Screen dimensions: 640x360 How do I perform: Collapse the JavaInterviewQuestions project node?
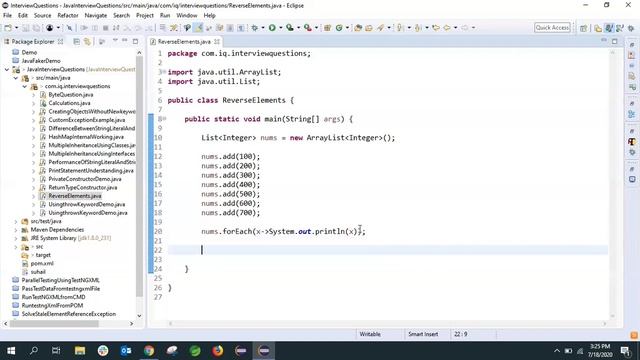coord(7,69)
